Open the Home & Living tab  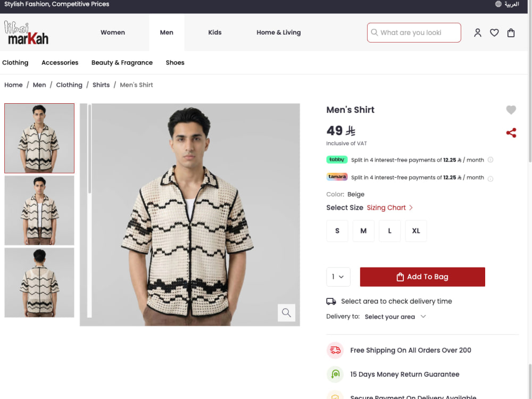[x=279, y=32]
